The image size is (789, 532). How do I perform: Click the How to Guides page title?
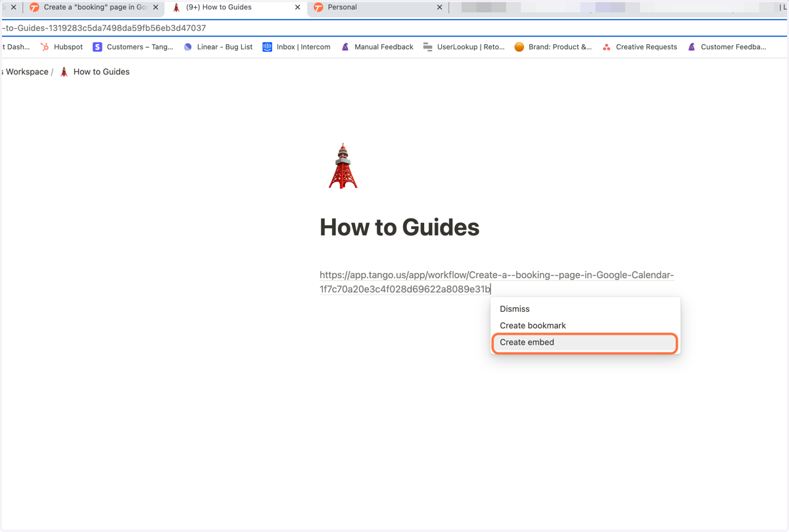pyautogui.click(x=399, y=228)
